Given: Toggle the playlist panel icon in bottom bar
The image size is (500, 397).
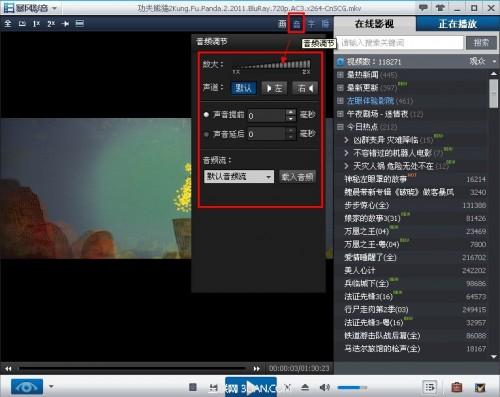Looking at the screenshot, I should point(430,387).
